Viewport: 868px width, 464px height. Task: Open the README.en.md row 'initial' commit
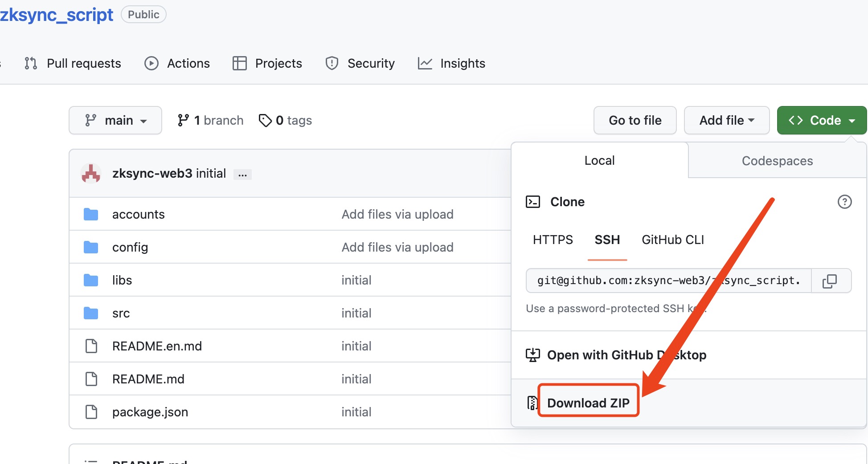[356, 346]
